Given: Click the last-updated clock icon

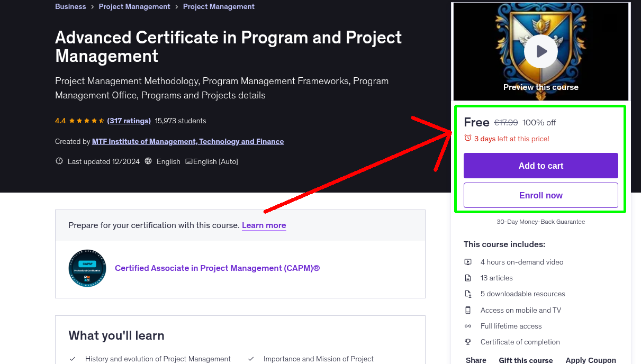Looking at the screenshot, I should [x=59, y=161].
